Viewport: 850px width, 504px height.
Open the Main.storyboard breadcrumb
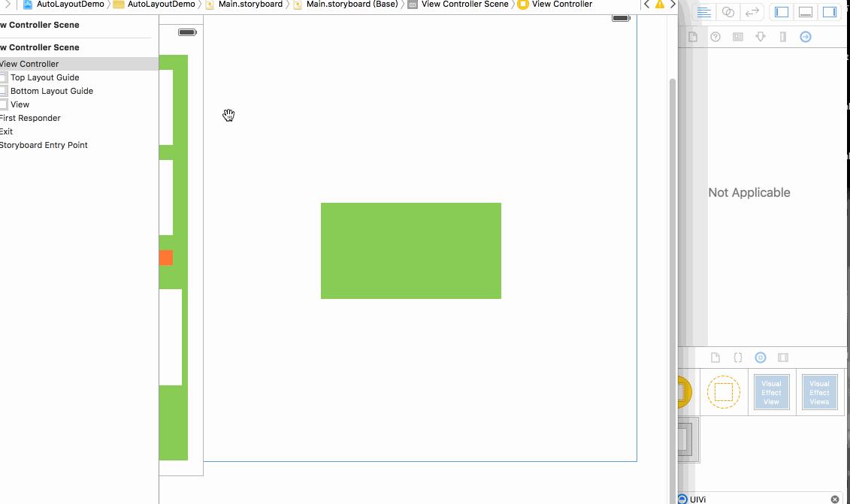coord(244,5)
